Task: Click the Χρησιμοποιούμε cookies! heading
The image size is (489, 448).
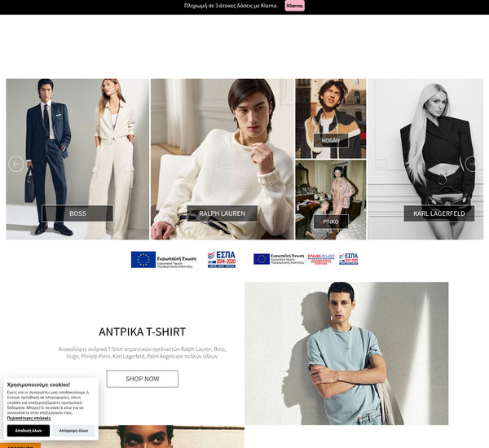Action: tap(38, 384)
